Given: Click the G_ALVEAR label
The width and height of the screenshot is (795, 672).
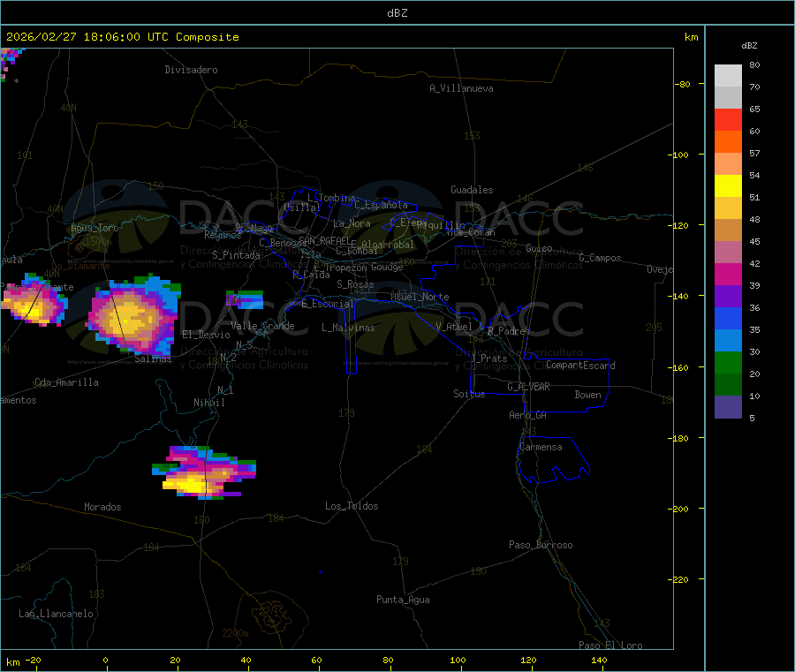Looking at the screenshot, I should (x=528, y=387).
